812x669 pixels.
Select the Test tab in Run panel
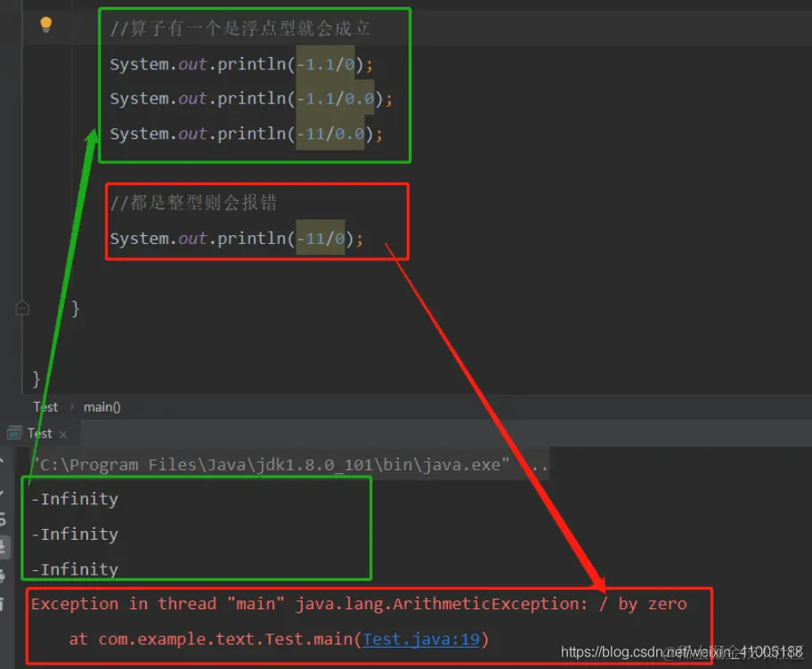click(40, 433)
